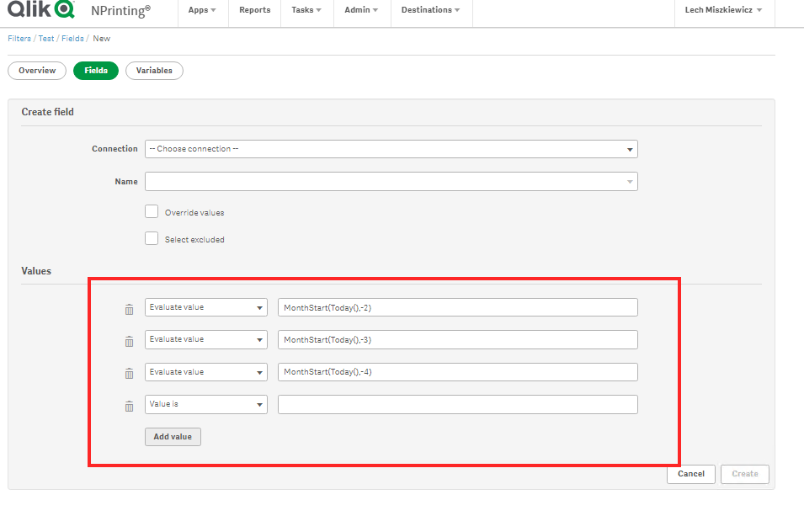Click the MonthStart(Today(),-3) input field
This screenshot has height=532, width=804.
458,340
